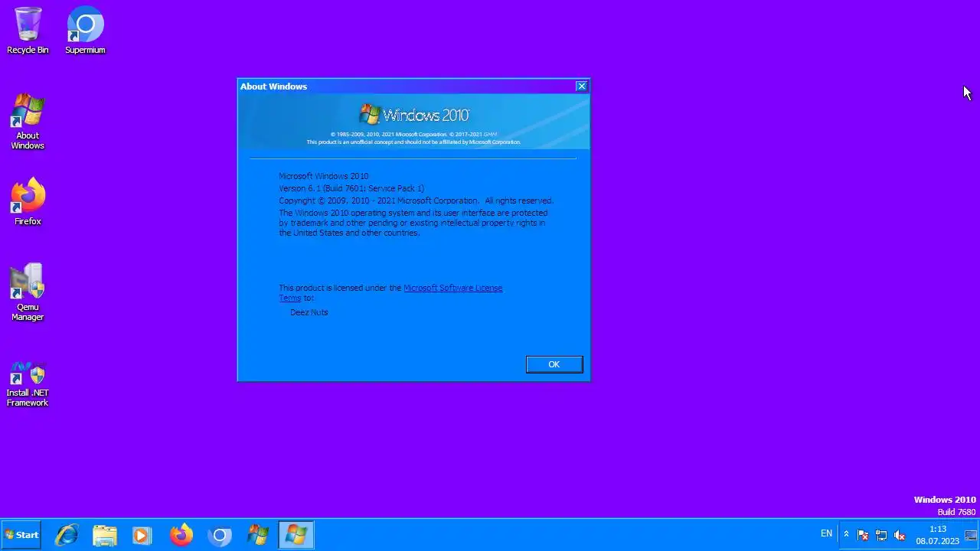Select the Install .NET Framework shortcut
Viewport: 980px width, 551px height.
[28, 384]
